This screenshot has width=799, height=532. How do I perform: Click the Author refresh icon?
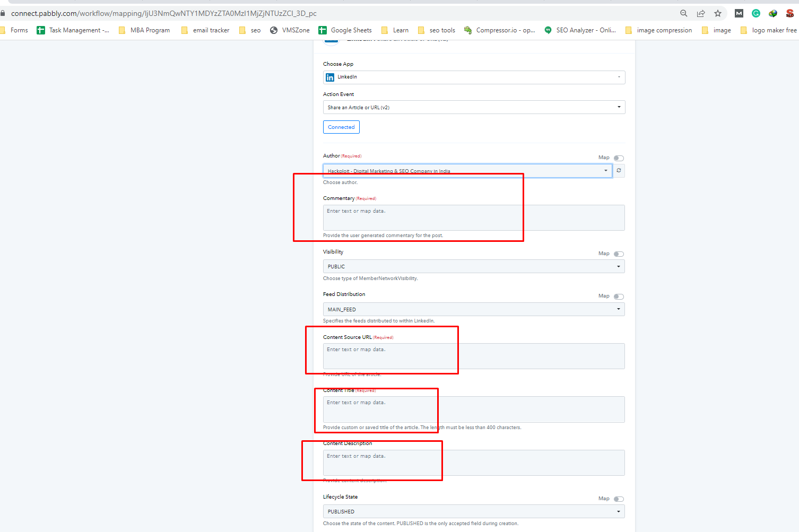click(x=619, y=171)
